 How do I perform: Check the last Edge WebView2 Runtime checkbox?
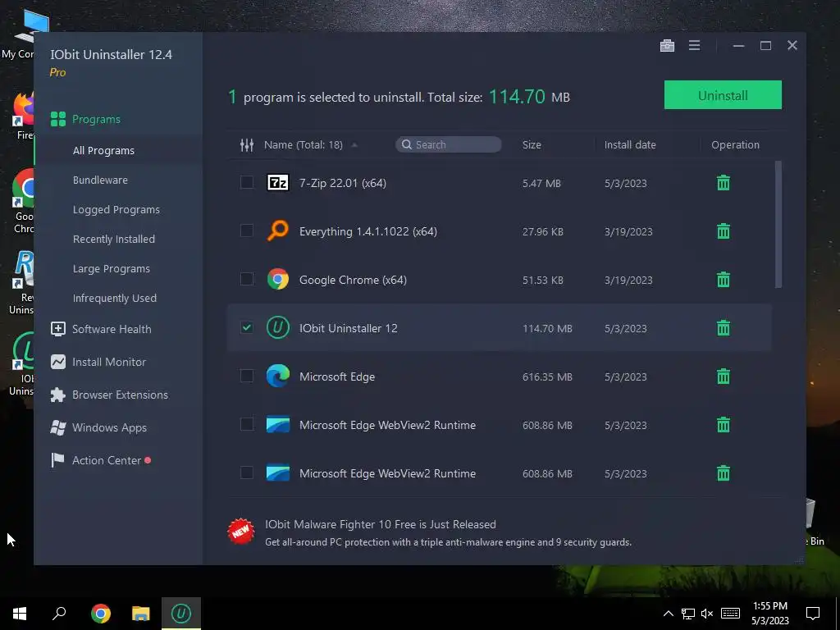246,472
